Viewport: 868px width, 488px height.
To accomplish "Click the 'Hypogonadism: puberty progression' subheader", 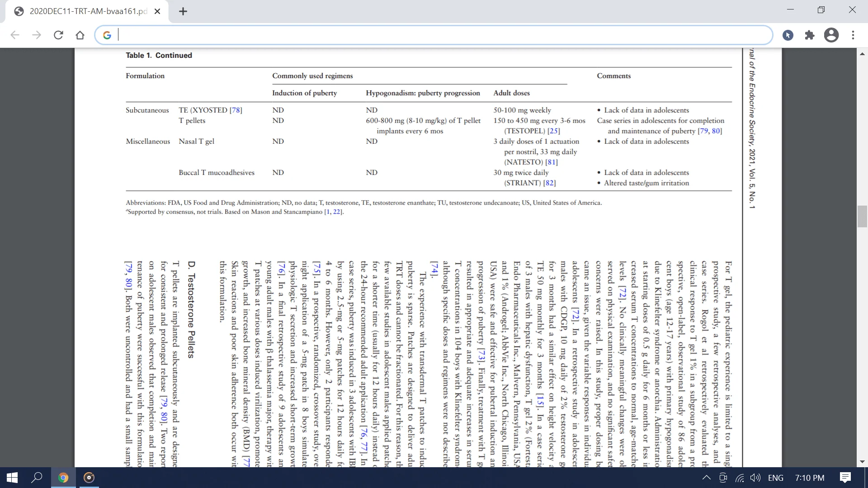I will pos(423,93).
